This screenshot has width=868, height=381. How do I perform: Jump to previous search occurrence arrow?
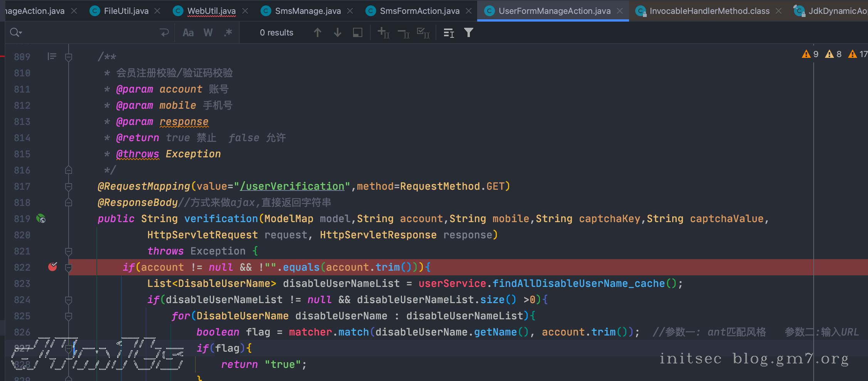(317, 33)
